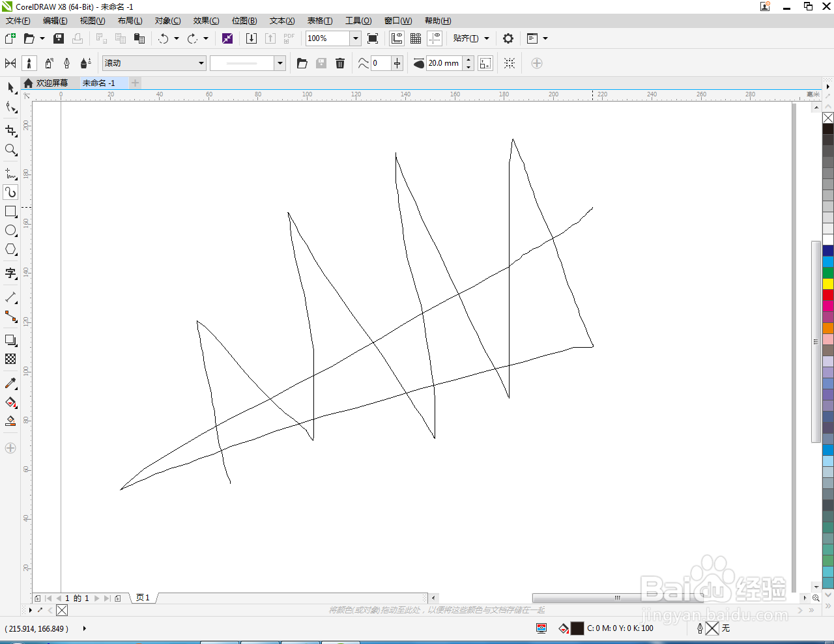Delete preset with trash icon

340,63
